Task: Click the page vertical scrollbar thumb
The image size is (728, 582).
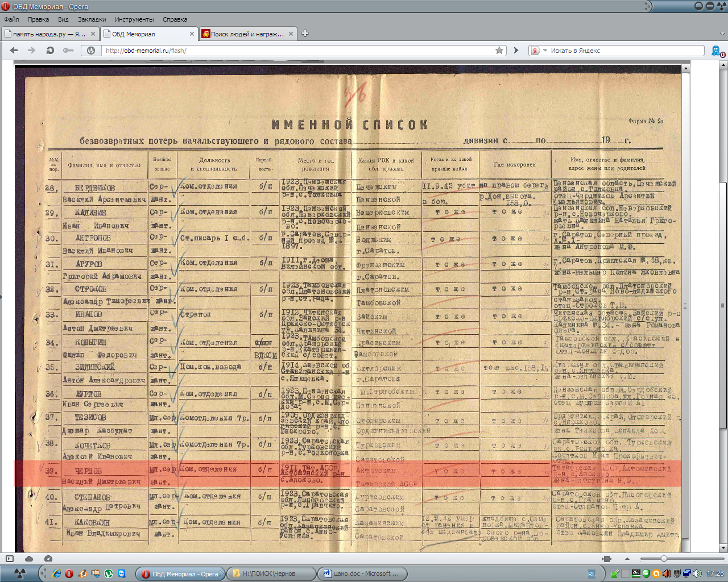Action: tap(723, 306)
